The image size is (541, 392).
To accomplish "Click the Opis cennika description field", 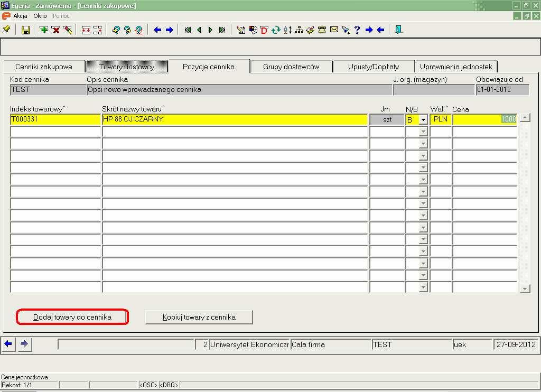I will 239,90.
